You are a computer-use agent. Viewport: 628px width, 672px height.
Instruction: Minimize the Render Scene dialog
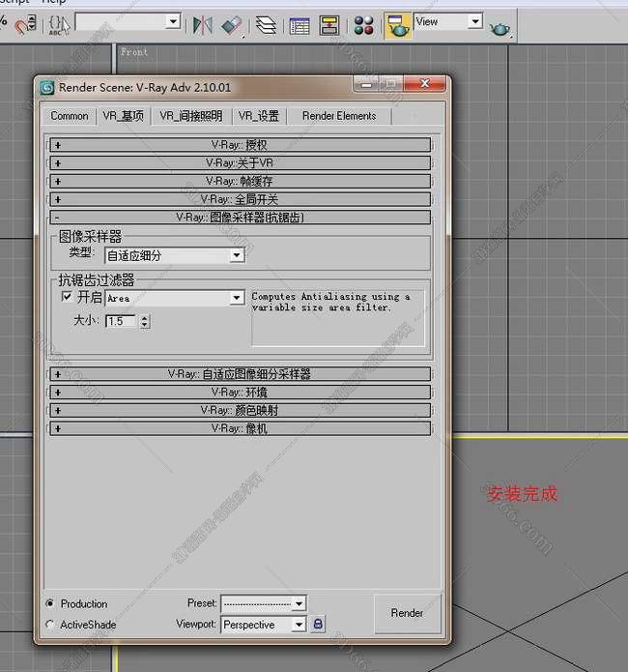coord(366,84)
